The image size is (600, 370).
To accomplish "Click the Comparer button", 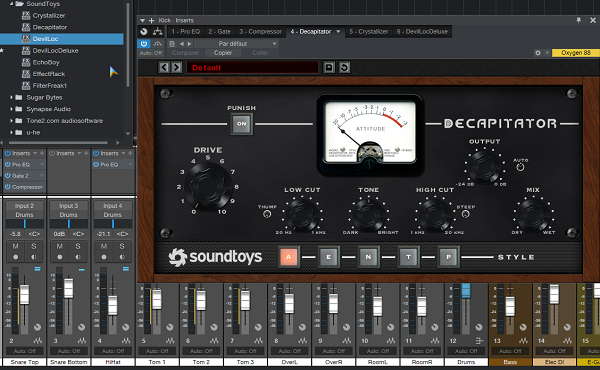I will coord(186,53).
